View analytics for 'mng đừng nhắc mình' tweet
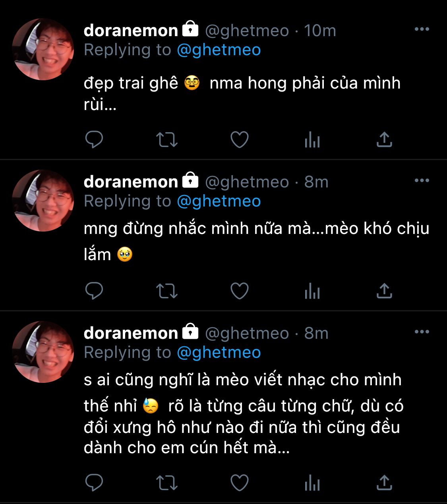This screenshot has height=504, width=447. (x=312, y=291)
